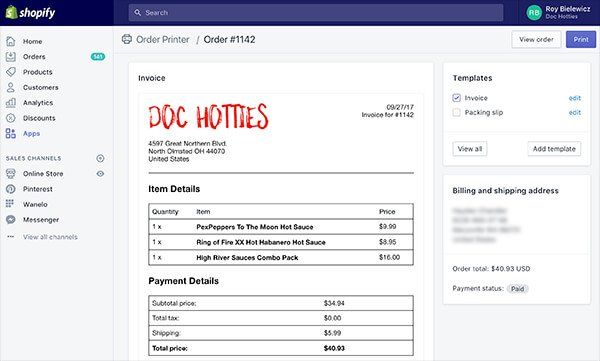This screenshot has height=361, width=600.
Task: Open the RB user avatar
Action: [534, 13]
